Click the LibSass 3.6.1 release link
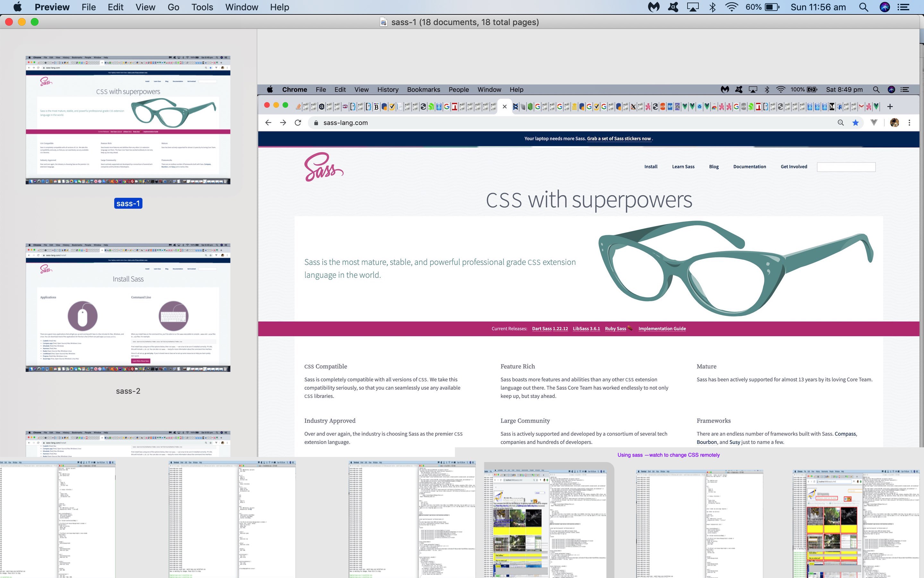This screenshot has width=924, height=578. click(x=586, y=329)
